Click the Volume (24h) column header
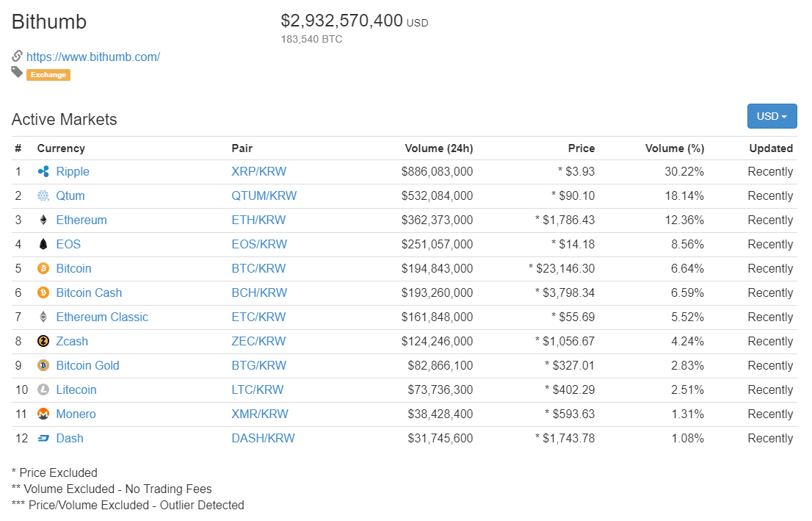The image size is (812, 521). point(438,148)
